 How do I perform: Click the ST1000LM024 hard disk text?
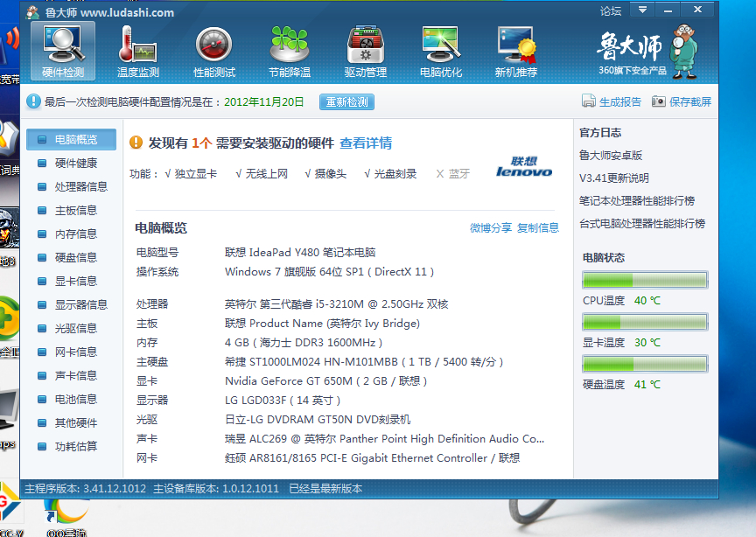(x=364, y=361)
